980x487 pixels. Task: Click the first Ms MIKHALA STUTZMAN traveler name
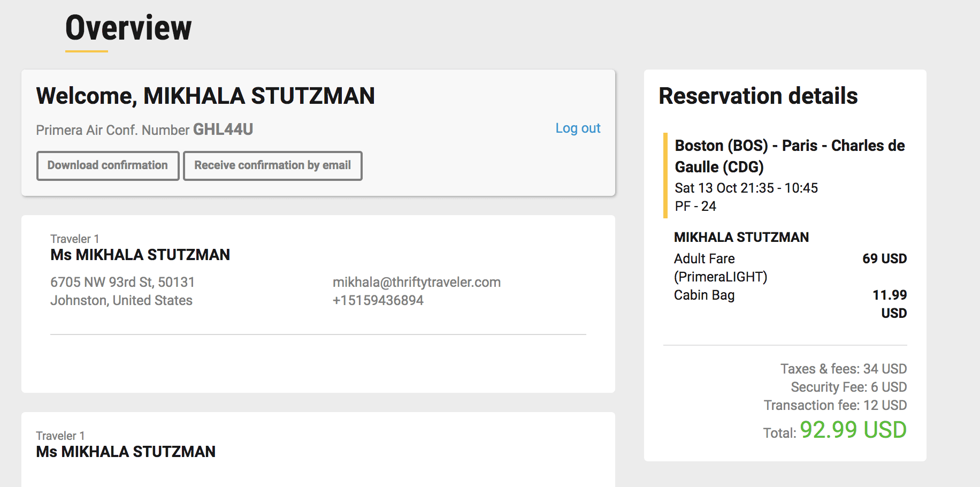click(140, 255)
